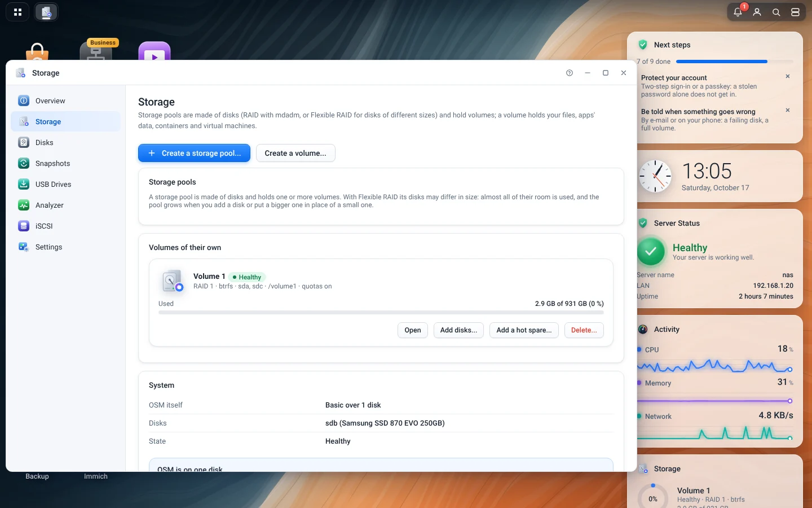Toggle the widgets panel icon
Viewport: 812px width, 508px height.
click(796, 12)
